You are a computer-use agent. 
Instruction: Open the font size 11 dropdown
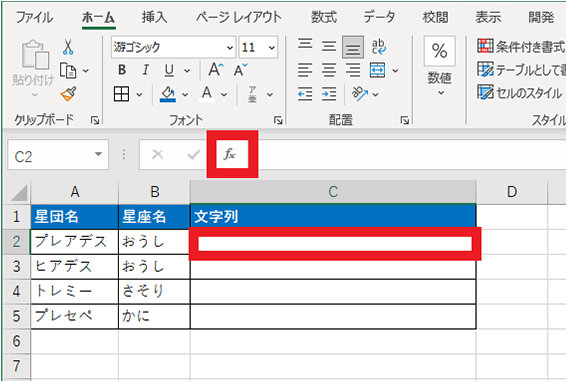click(x=272, y=47)
